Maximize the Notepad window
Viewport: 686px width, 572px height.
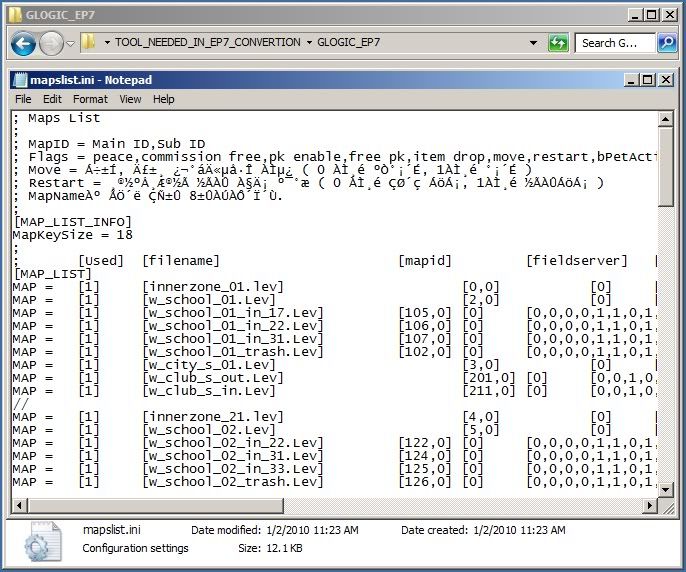click(x=648, y=80)
